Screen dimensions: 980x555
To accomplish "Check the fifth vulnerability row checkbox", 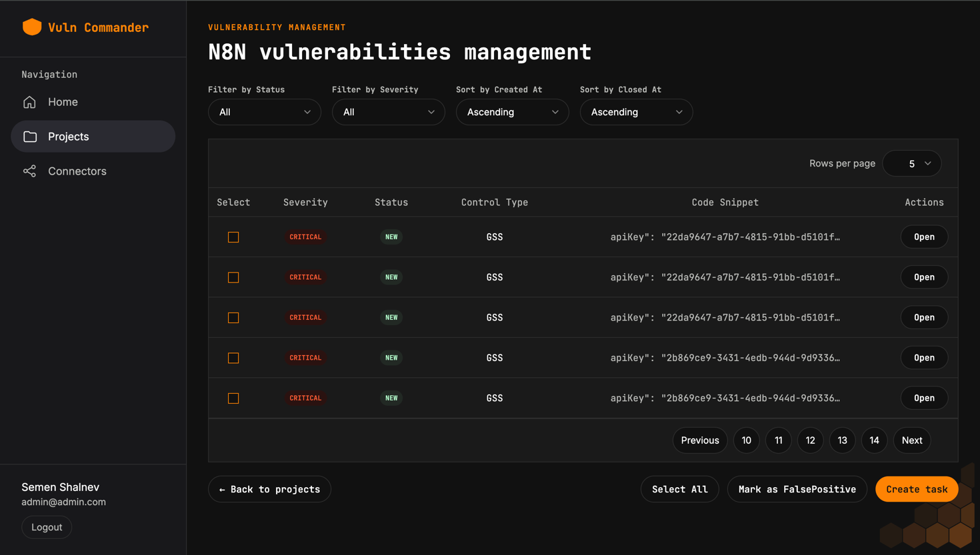I will point(233,398).
